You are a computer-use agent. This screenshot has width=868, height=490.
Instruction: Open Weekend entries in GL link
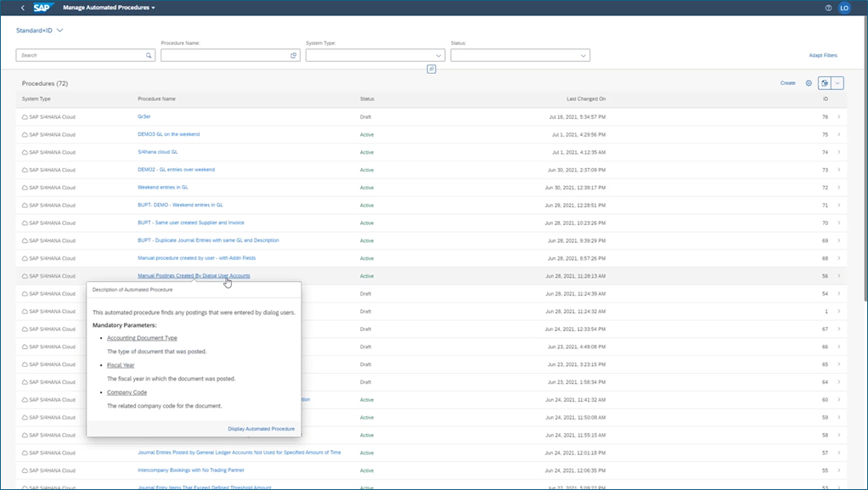[163, 187]
